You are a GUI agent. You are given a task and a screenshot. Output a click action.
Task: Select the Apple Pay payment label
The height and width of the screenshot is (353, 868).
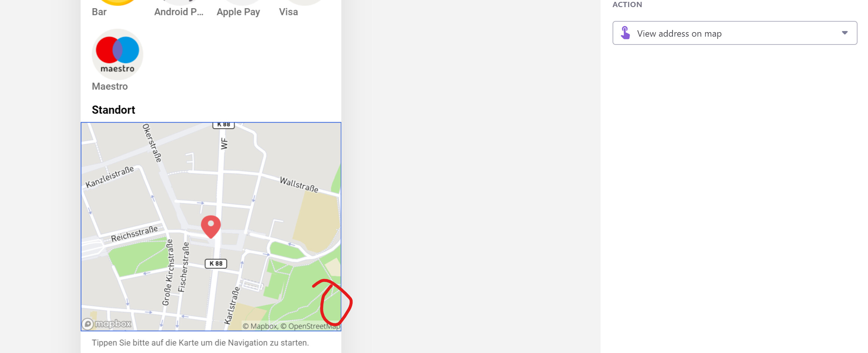[238, 12]
